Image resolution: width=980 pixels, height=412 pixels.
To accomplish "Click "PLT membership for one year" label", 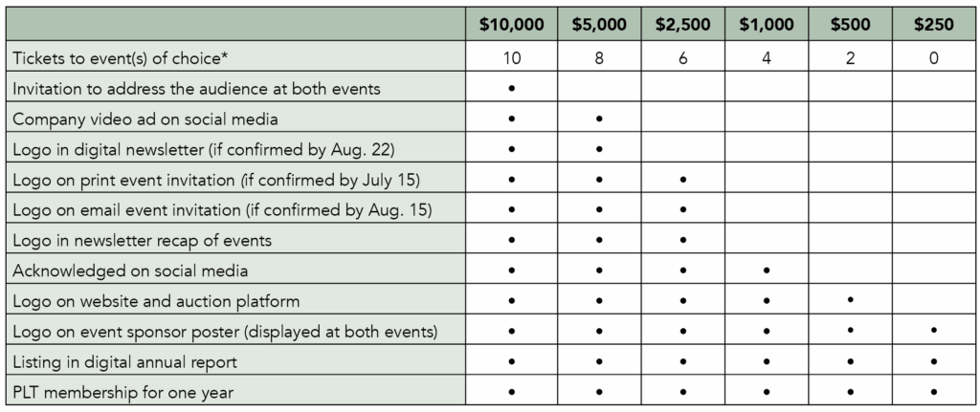I will tap(124, 392).
